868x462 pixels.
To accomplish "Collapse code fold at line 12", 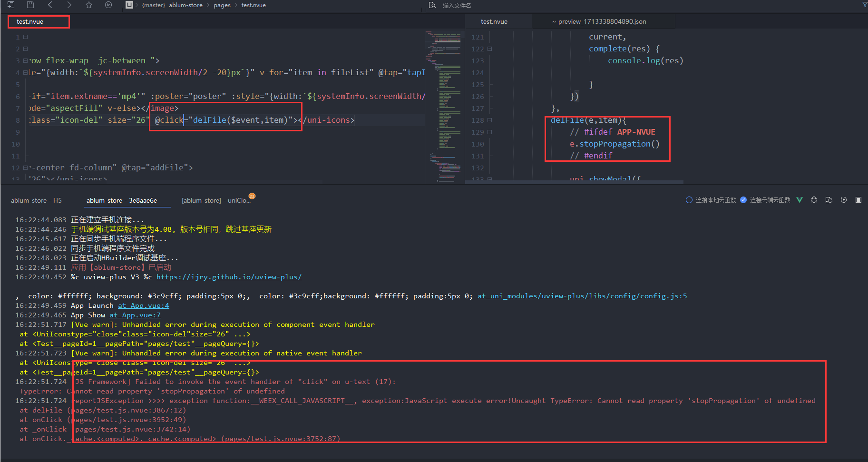I will 25,168.
